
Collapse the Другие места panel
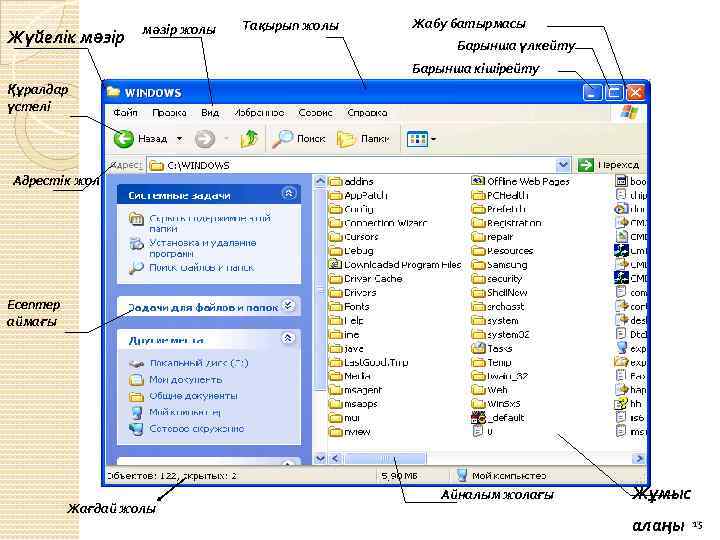[x=287, y=338]
